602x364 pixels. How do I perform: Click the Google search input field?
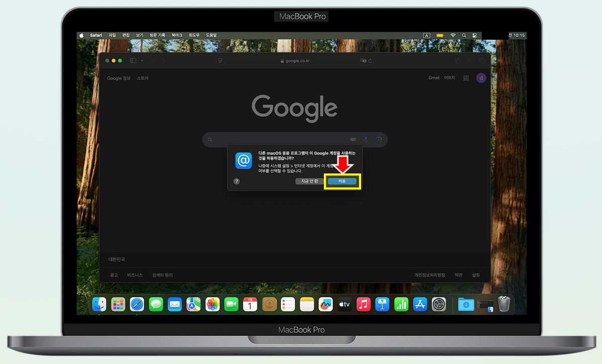pos(295,140)
